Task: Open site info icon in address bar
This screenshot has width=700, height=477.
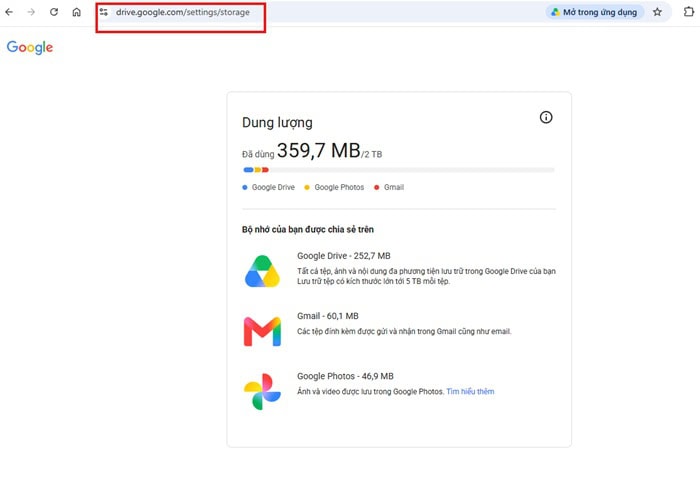Action: 104,12
